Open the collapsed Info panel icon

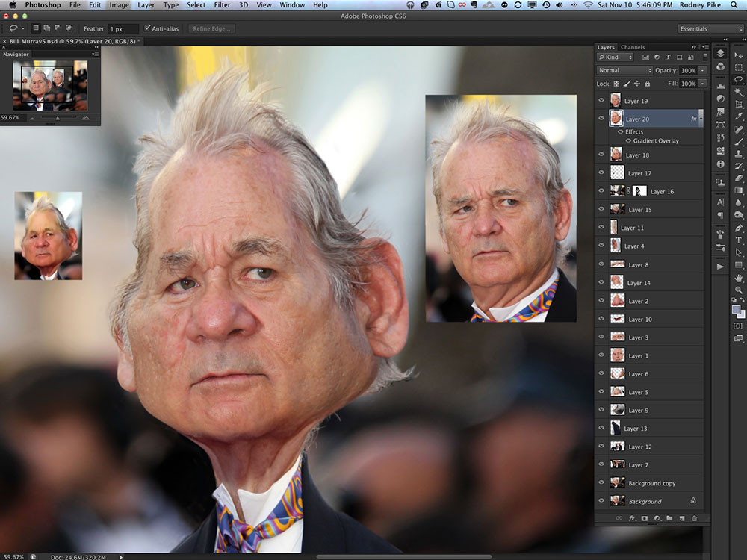pyautogui.click(x=720, y=164)
